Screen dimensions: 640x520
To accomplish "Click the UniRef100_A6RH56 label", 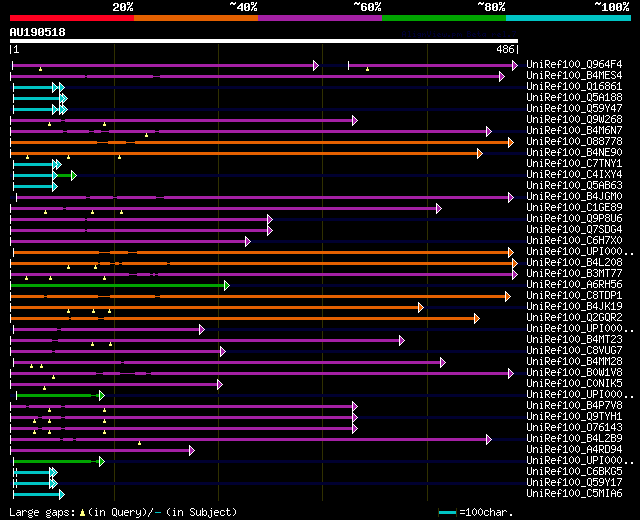I will 574,284.
